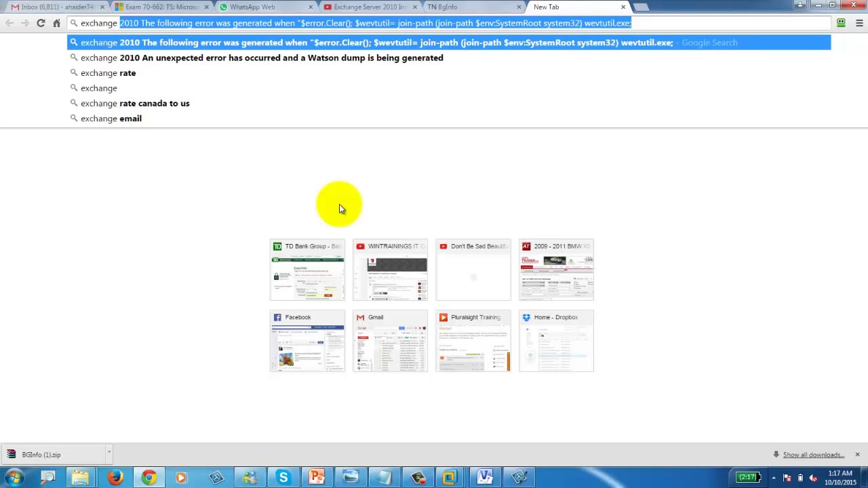This screenshot has width=868, height=488.
Task: Click the battery indicator in system tray
Action: pos(749,478)
